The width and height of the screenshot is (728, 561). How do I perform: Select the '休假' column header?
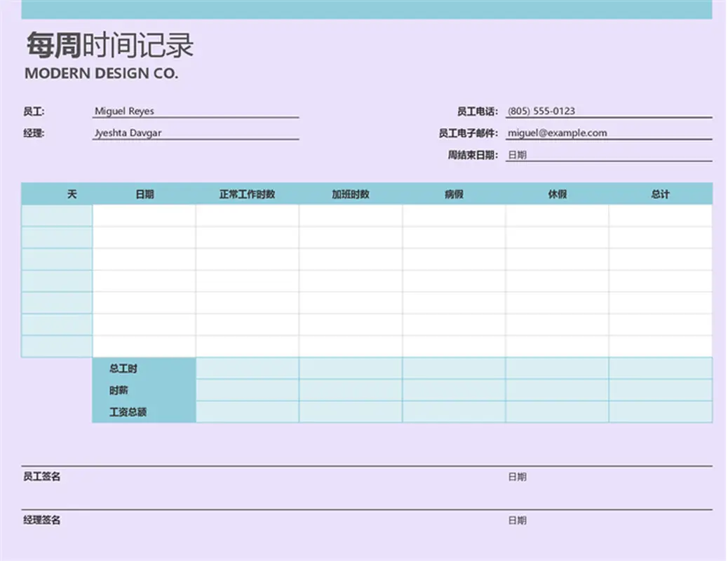coord(557,194)
